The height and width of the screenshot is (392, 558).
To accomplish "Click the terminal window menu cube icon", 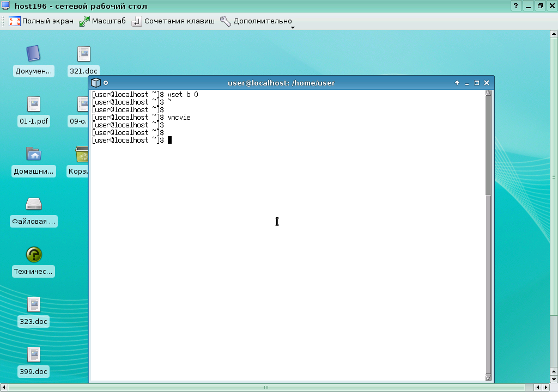I will point(96,83).
